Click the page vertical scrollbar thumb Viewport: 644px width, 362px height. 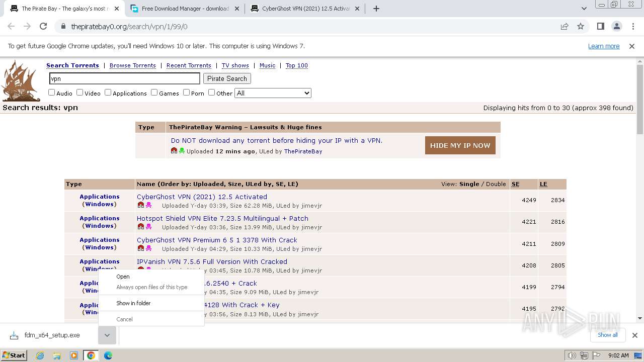[x=640, y=100]
